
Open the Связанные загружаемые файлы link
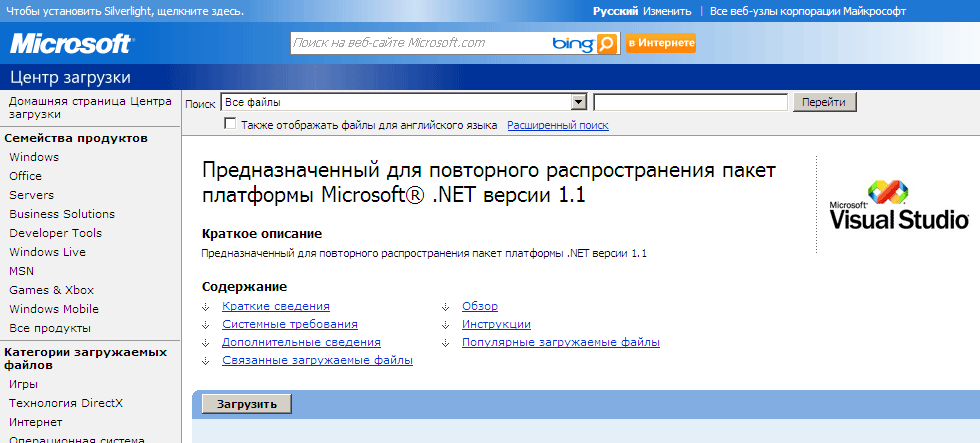[x=318, y=361]
